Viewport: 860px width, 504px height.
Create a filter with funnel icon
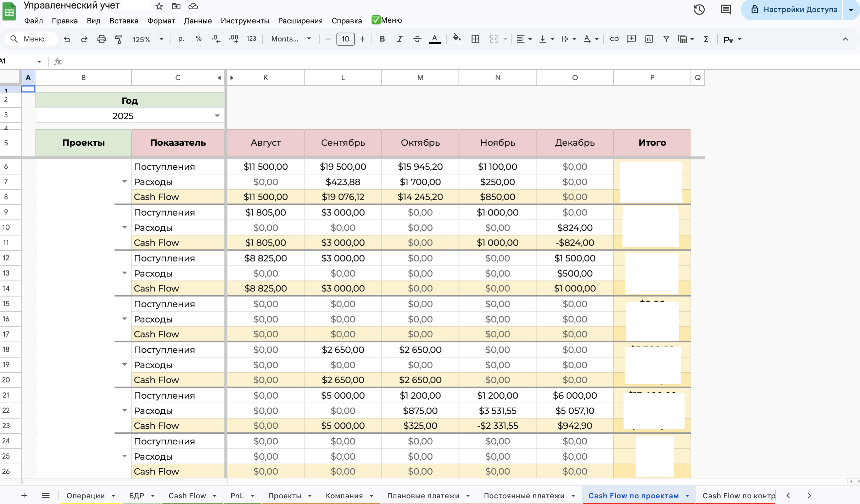point(666,39)
